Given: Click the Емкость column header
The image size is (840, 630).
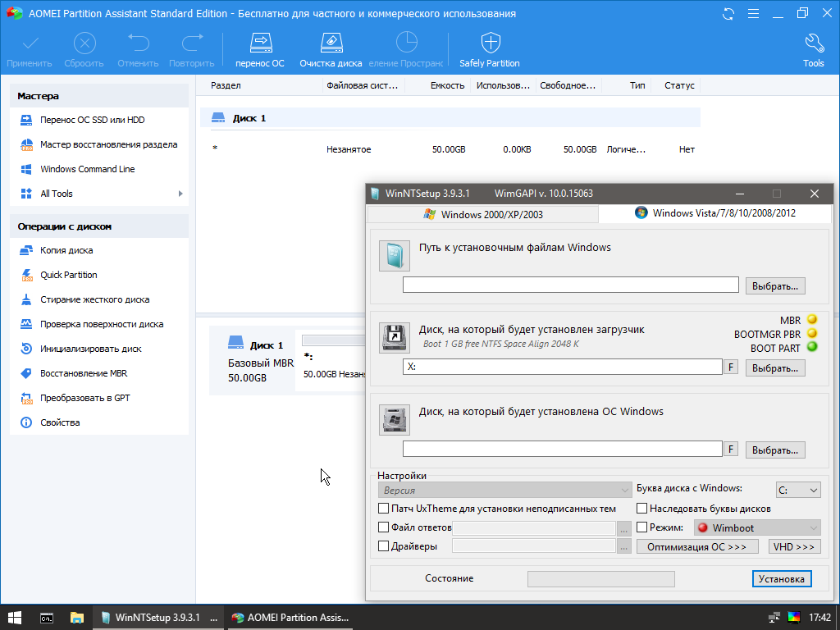Looking at the screenshot, I should point(447,85).
